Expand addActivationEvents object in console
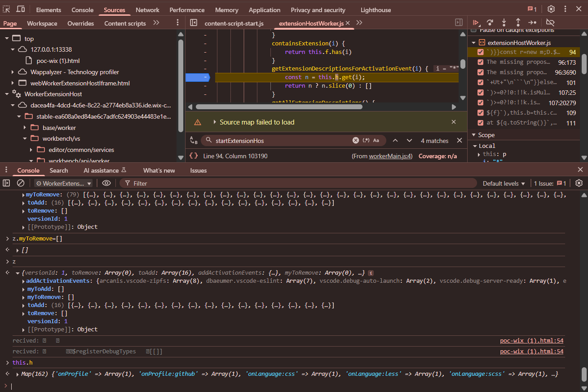588x392 pixels. click(23, 281)
